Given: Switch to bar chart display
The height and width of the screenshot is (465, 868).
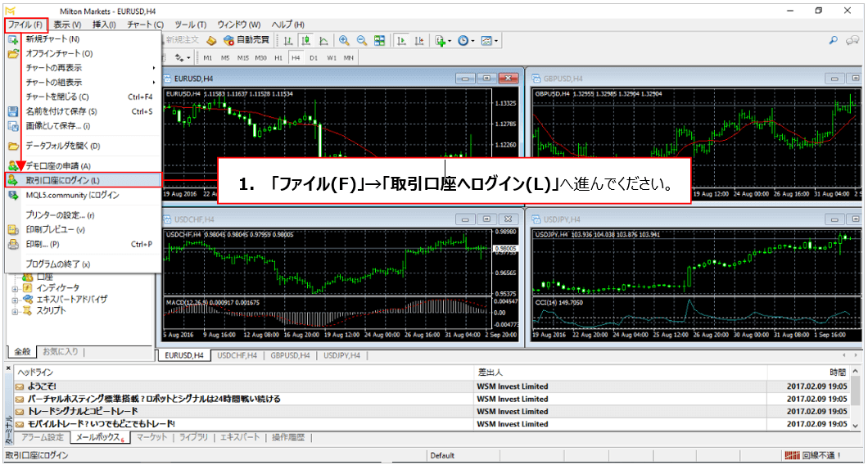Looking at the screenshot, I should [x=289, y=40].
